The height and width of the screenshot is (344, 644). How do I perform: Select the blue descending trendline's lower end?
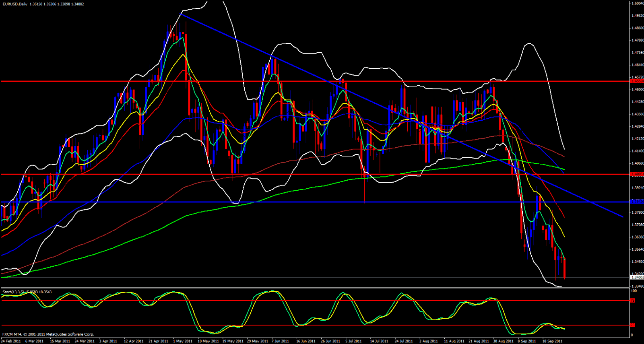point(623,216)
